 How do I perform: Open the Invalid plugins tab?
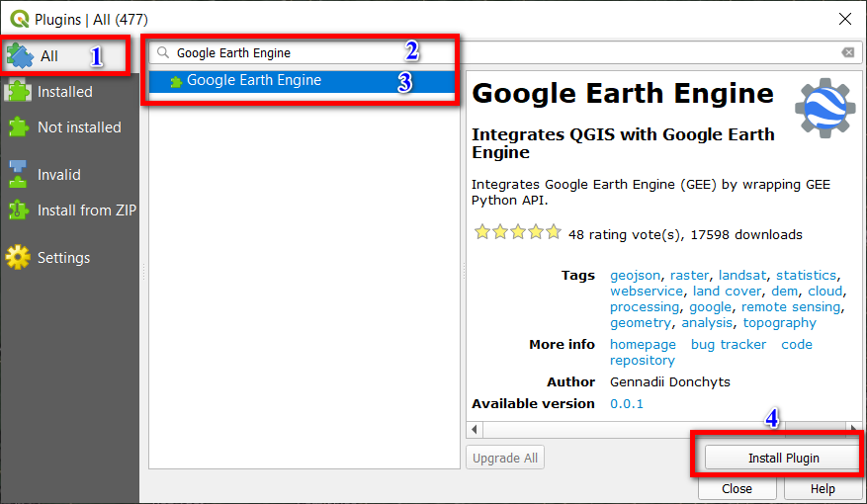69,175
